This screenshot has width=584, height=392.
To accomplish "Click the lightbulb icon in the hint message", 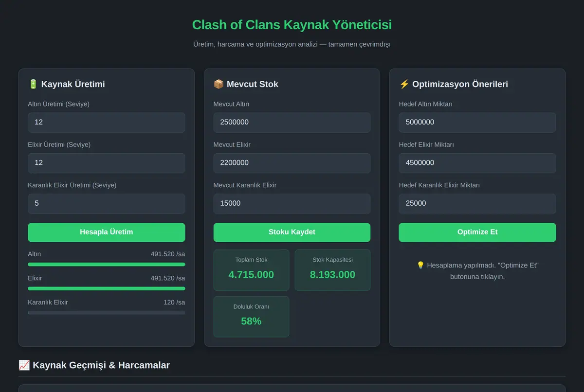I will click(421, 265).
